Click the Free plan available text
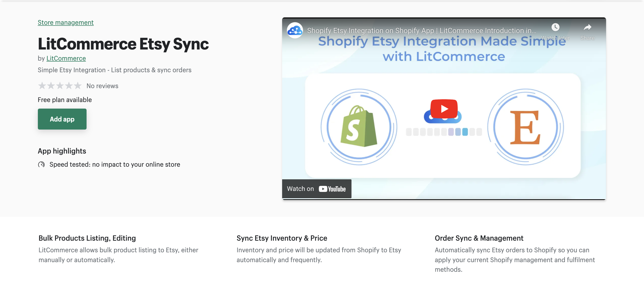 coord(65,100)
